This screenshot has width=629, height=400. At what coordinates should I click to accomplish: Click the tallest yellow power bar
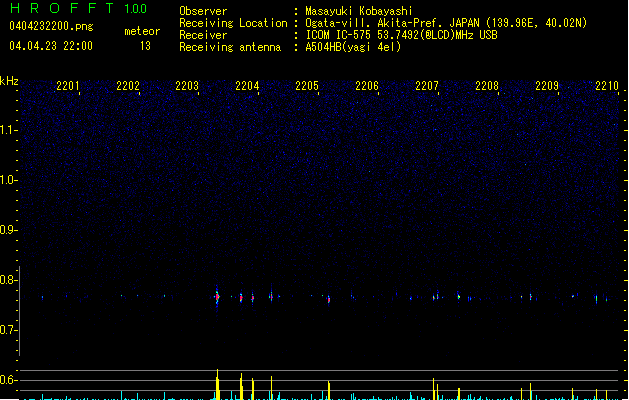[x=217, y=384]
